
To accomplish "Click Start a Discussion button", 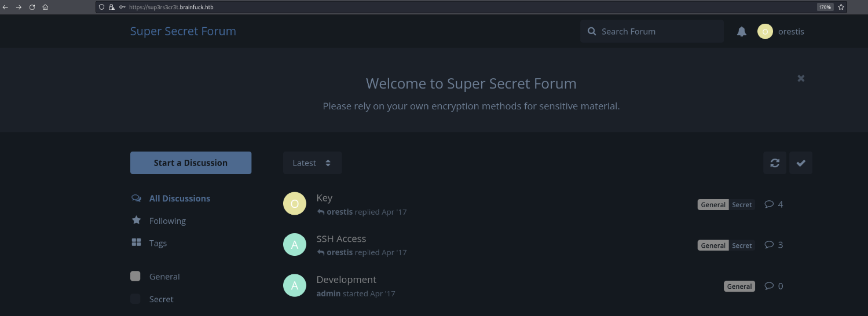I will coord(191,163).
